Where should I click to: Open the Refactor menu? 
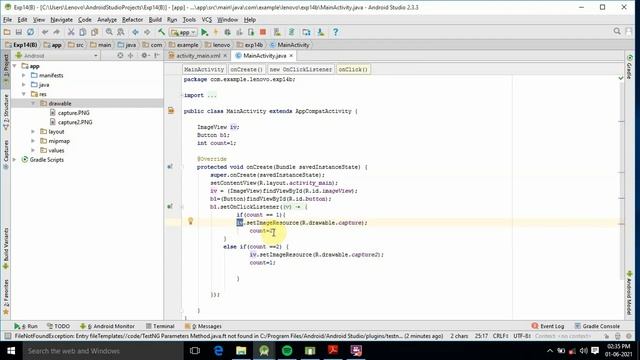[133, 20]
